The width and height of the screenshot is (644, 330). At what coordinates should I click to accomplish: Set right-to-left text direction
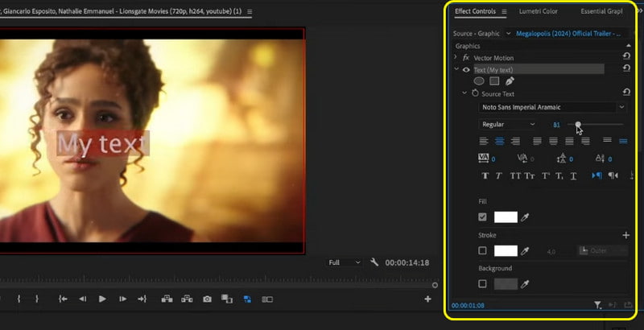pos(613,175)
